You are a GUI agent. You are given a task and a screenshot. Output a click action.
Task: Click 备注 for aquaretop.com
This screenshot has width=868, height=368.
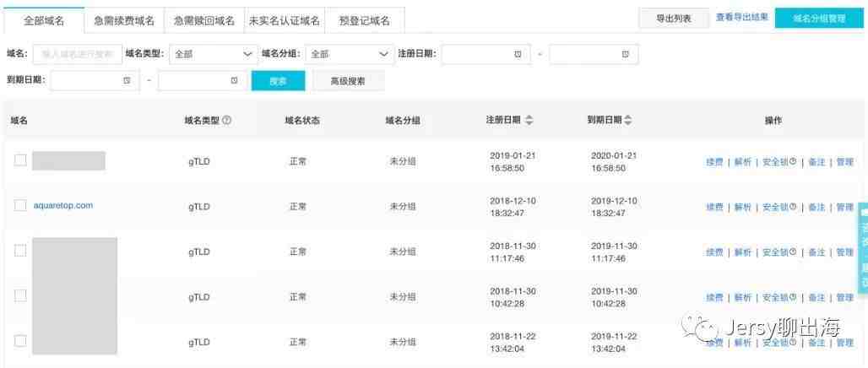coord(816,207)
